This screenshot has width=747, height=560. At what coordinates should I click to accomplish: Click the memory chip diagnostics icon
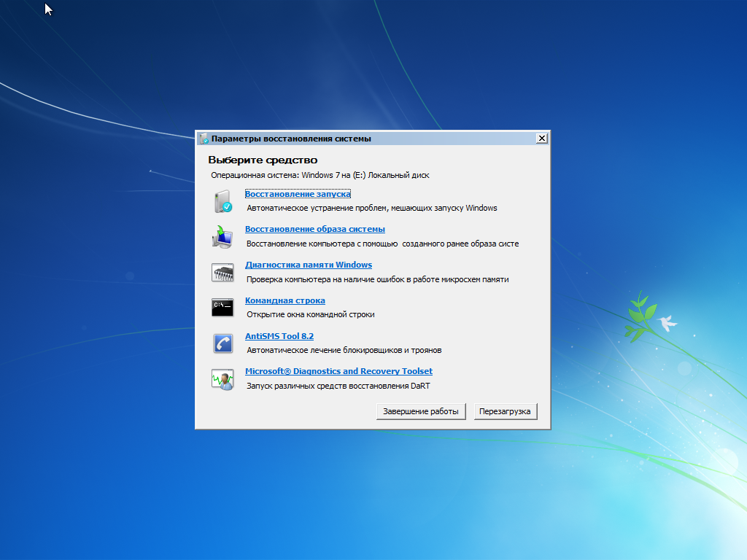(222, 273)
